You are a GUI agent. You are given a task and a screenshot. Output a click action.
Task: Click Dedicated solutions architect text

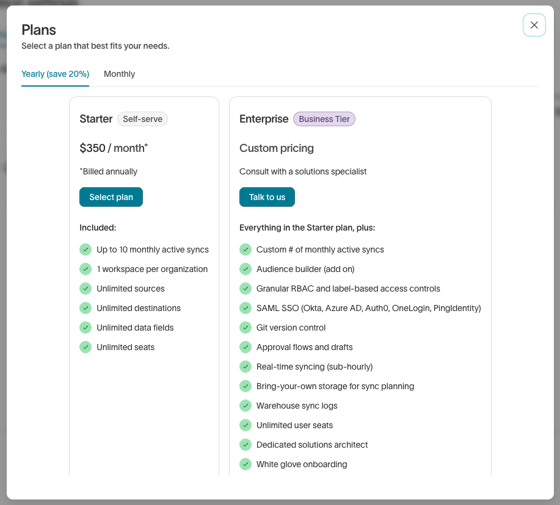tap(312, 445)
